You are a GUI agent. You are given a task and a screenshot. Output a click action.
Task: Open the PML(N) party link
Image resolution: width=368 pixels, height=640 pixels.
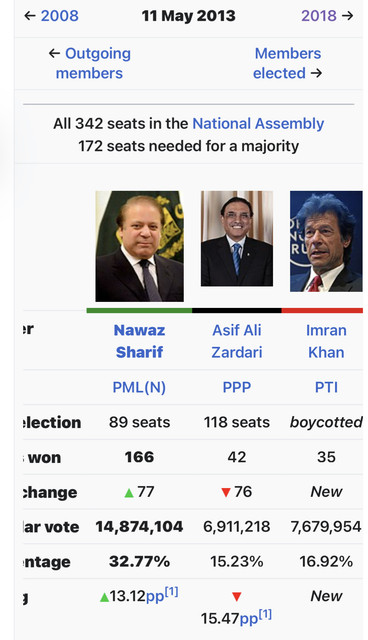click(139, 387)
